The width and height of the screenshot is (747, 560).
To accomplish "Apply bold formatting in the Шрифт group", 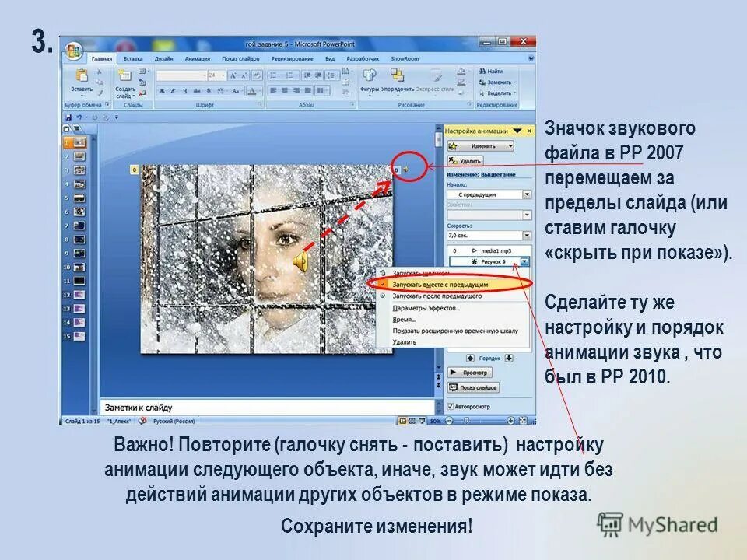I will pyautogui.click(x=160, y=90).
